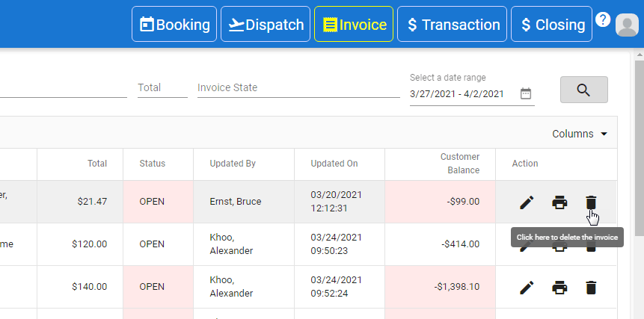Delete the $21.47 invoice with trash icon
644x319 pixels.
click(591, 202)
